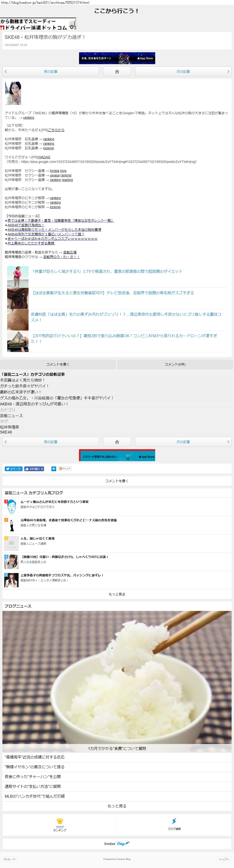Go to 次の記事 above the article
The height and width of the screenshot is (868, 234).
(183, 72)
